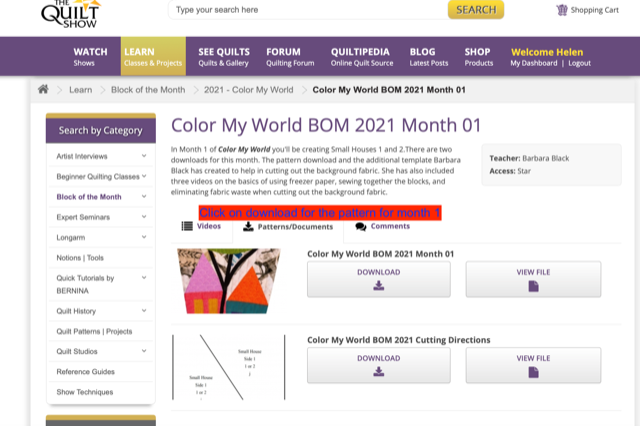Click the shopping cart icon
Image resolution: width=640 pixels, height=426 pixels.
pos(562,10)
